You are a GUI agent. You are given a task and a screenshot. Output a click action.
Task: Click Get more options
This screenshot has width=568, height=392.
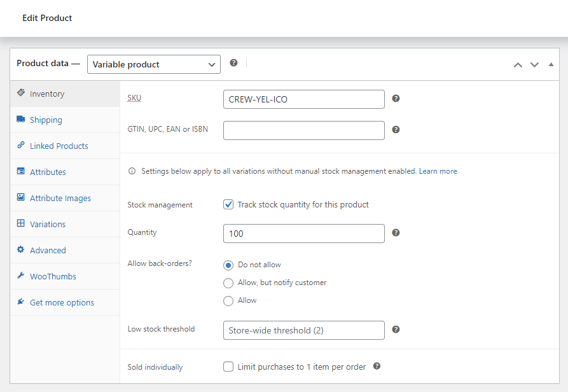(x=62, y=302)
